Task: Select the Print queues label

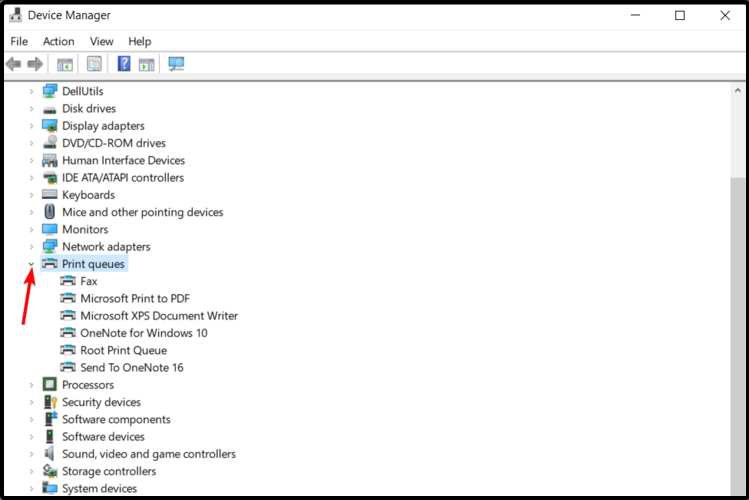Action: pyautogui.click(x=93, y=264)
